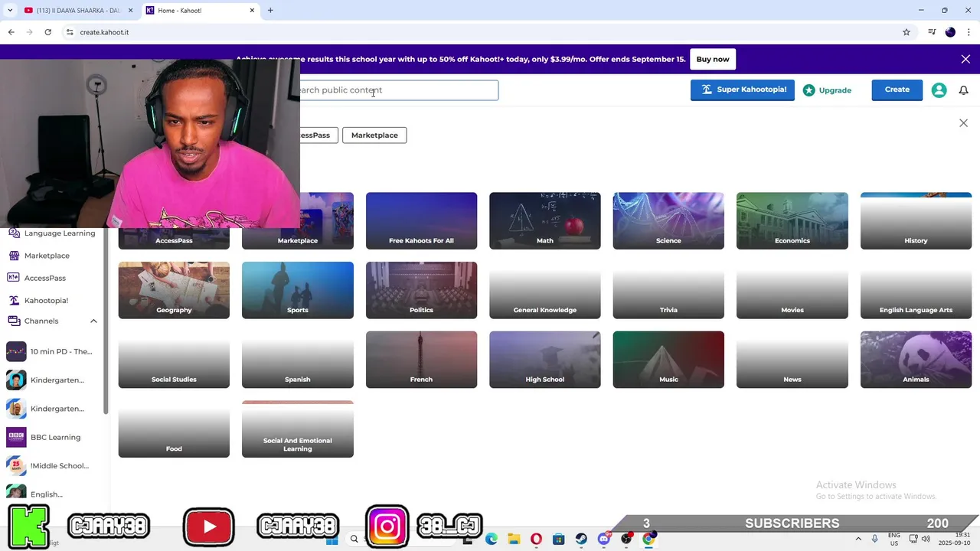Screen dimensions: 980x551
Task: Open the Food category card
Action: click(174, 429)
